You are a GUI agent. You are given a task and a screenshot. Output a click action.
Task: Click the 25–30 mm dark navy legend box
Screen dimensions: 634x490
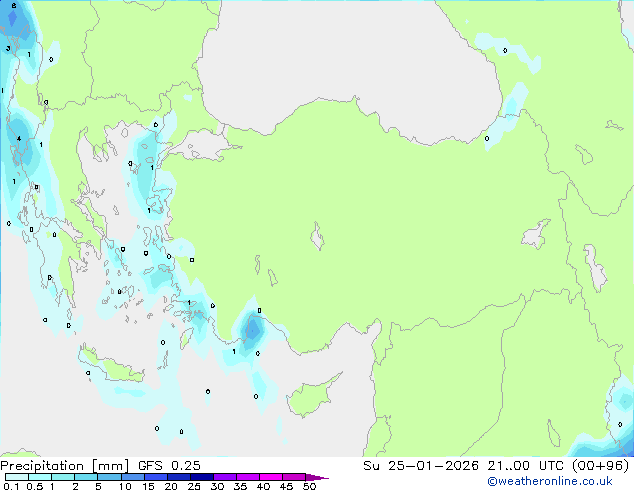tap(201, 477)
